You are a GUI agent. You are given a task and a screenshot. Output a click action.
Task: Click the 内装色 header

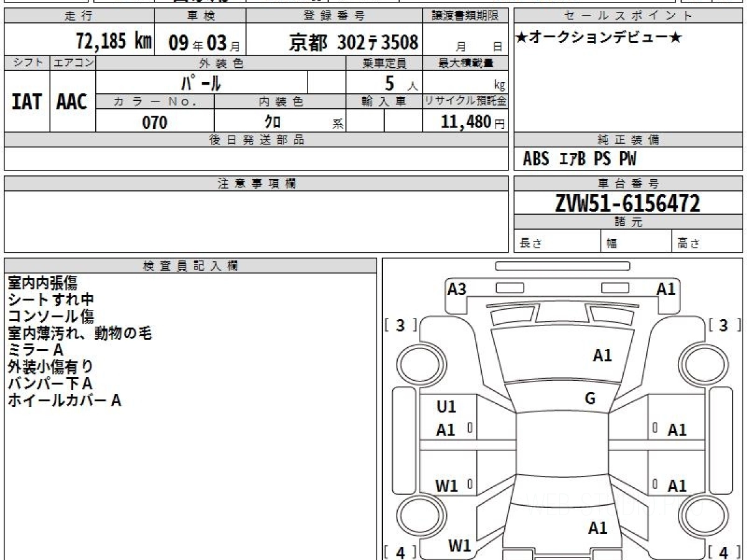point(280,102)
